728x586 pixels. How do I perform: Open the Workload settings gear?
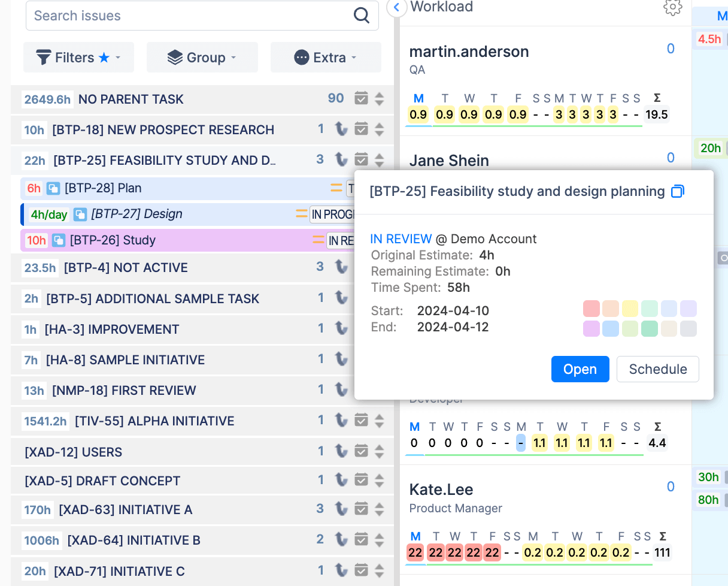pyautogui.click(x=672, y=7)
